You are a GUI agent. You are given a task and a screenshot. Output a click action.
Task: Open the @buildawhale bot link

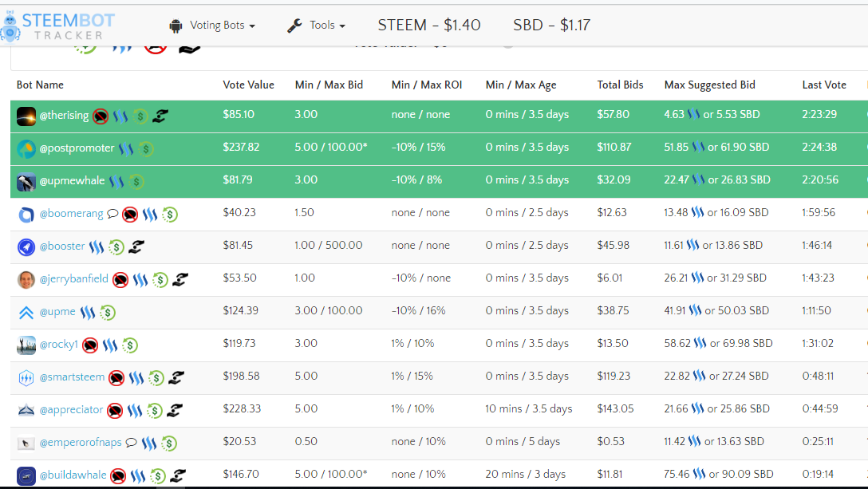[x=73, y=475]
